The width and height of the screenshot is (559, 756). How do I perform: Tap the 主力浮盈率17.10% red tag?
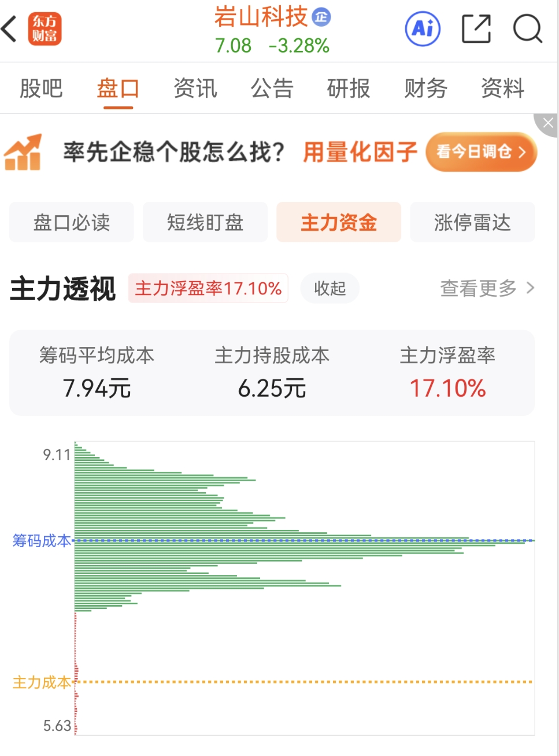point(208,288)
